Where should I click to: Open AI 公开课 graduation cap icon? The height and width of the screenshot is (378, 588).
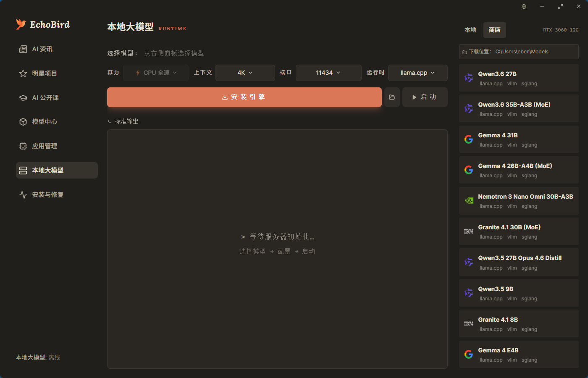pos(23,98)
